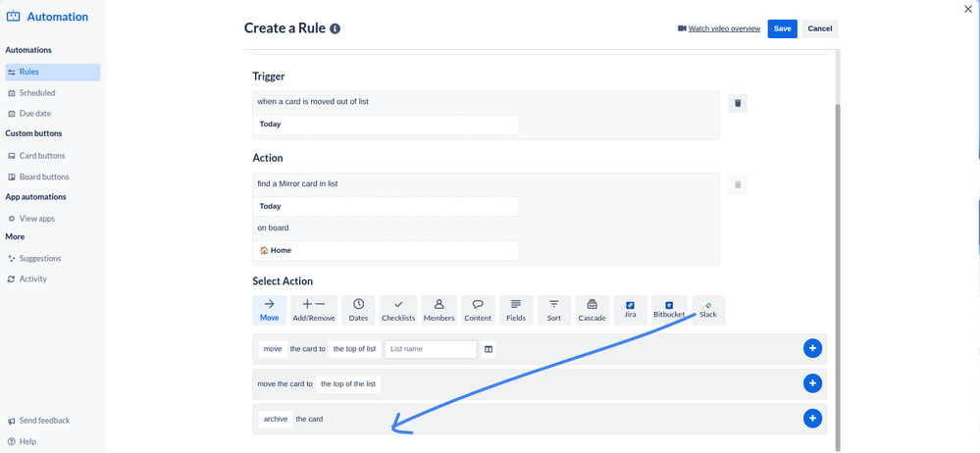Open Watch video overview link
The image size is (980, 453).
[724, 28]
